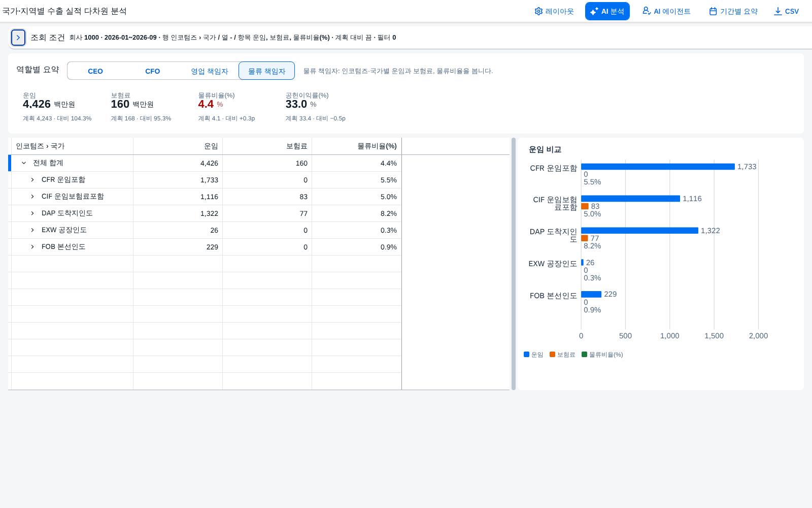This screenshot has width=812, height=508.
Task: Click the CFR 운임포함 blue bar labeled 1,733
Action: [x=658, y=167]
